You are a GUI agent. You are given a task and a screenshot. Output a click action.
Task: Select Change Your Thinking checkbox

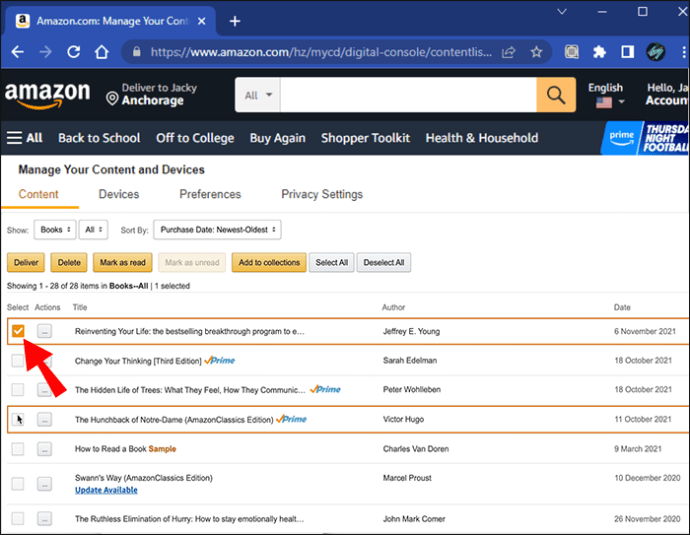click(18, 361)
